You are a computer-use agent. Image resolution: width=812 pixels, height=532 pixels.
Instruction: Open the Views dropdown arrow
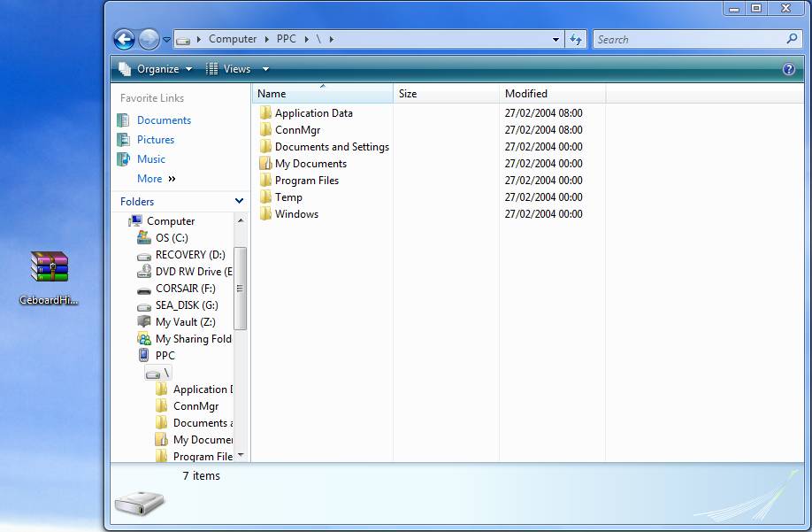265,69
